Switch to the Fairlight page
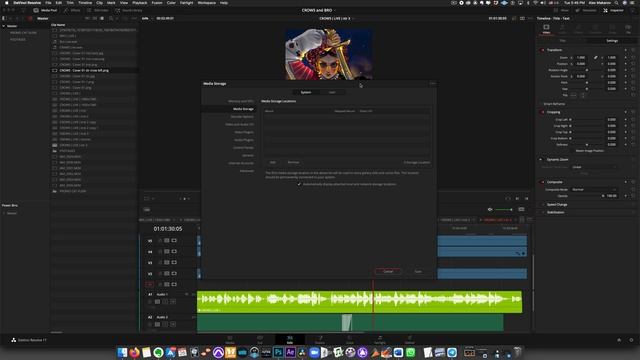The height and width of the screenshot is (360, 640). (380, 339)
